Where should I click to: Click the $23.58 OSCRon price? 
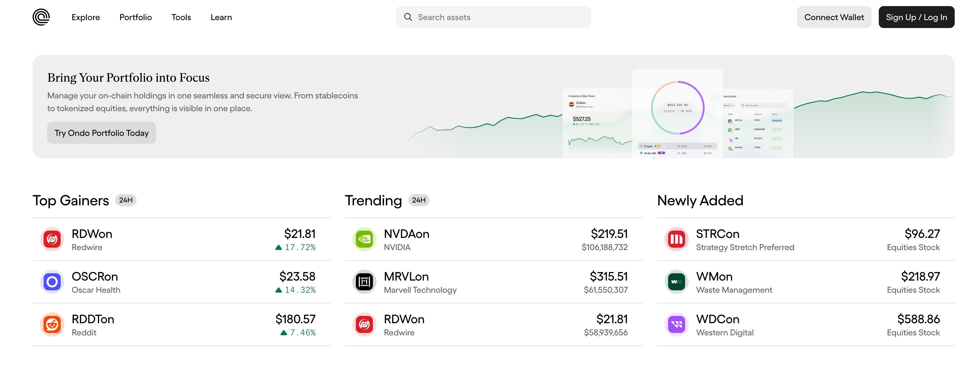pyautogui.click(x=297, y=276)
